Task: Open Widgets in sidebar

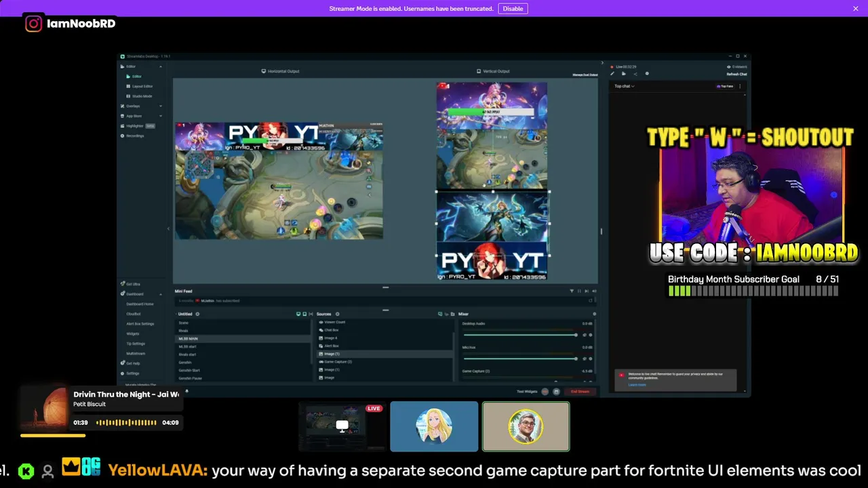Action: (x=133, y=333)
